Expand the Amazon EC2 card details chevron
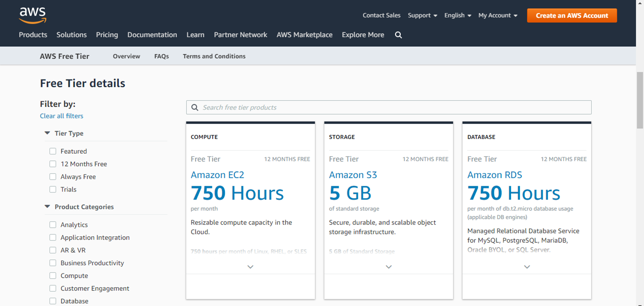 pos(250,267)
